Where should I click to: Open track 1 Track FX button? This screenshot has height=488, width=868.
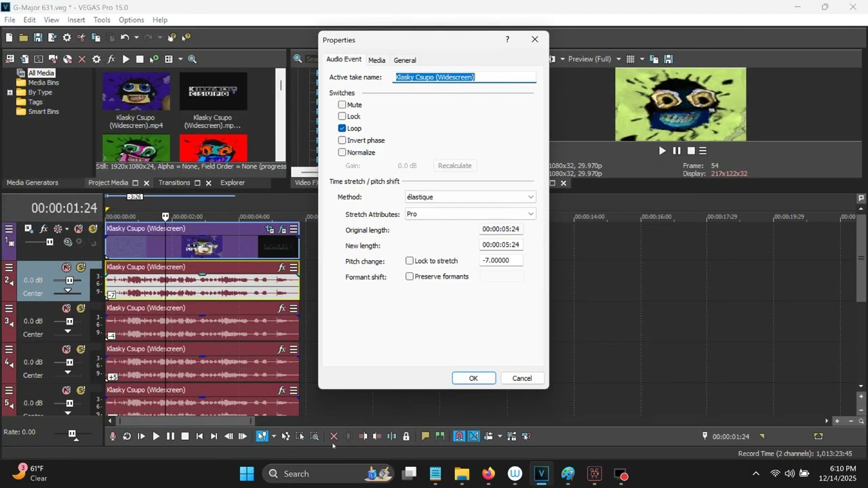click(x=43, y=229)
